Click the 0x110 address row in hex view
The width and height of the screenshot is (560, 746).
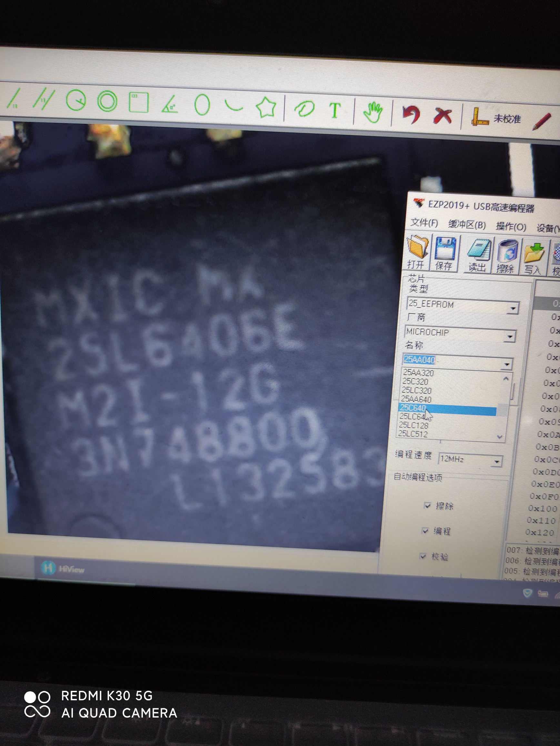tap(541, 520)
